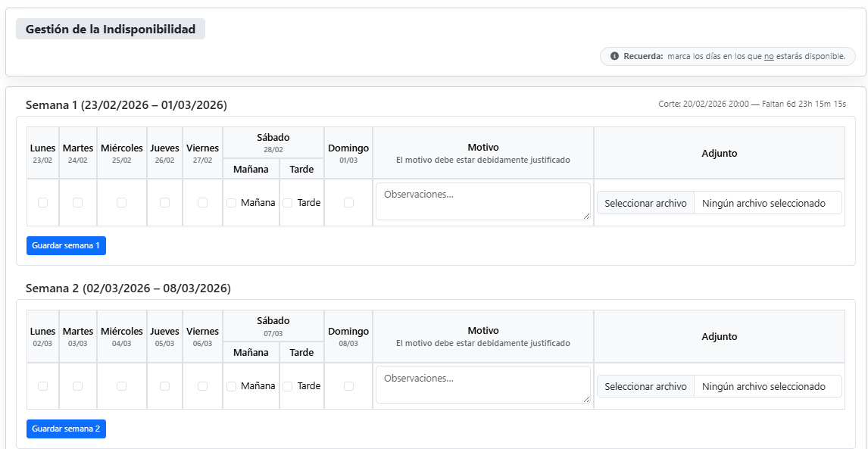
Task: Click Observaciones field for Semana 1
Action: pos(482,201)
